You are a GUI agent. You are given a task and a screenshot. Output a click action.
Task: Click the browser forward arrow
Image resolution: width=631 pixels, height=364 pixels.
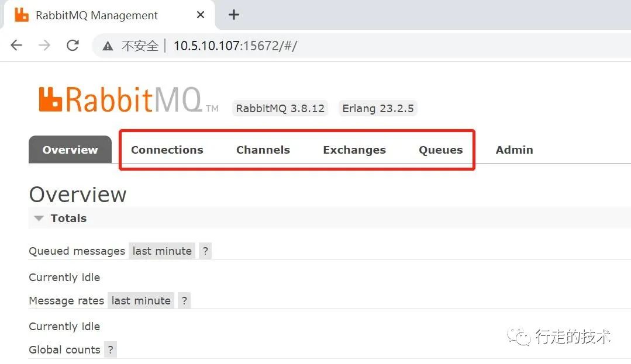pyautogui.click(x=44, y=46)
